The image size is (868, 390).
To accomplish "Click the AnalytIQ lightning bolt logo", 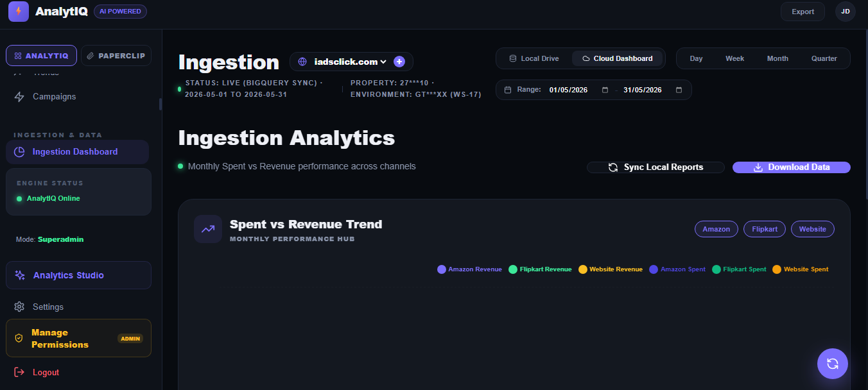I will coord(19,12).
